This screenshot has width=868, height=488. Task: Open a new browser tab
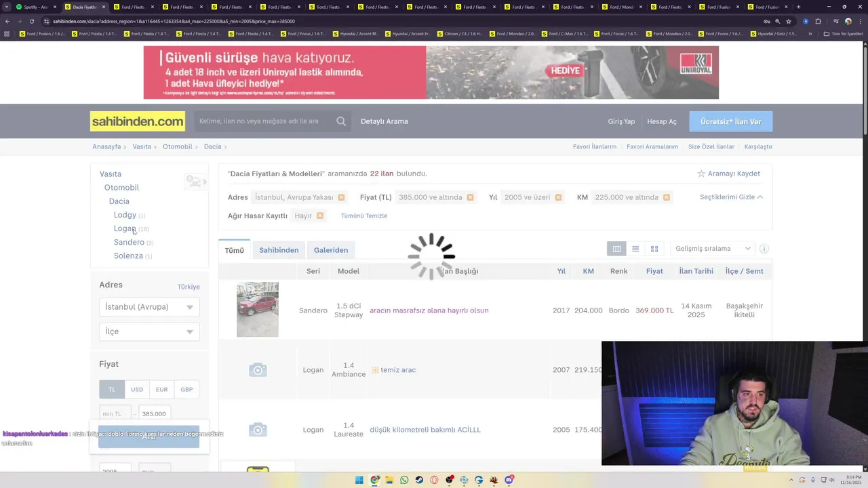[798, 7]
